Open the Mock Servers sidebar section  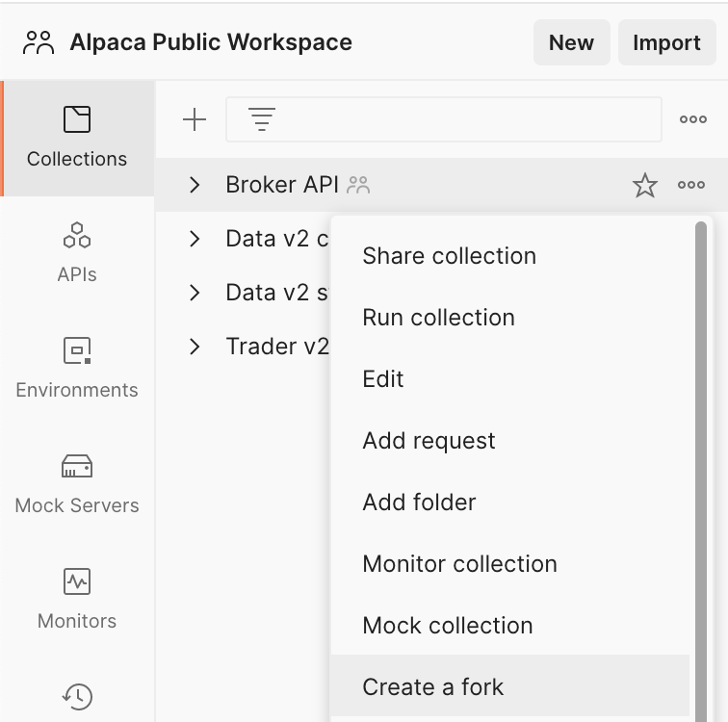(77, 484)
